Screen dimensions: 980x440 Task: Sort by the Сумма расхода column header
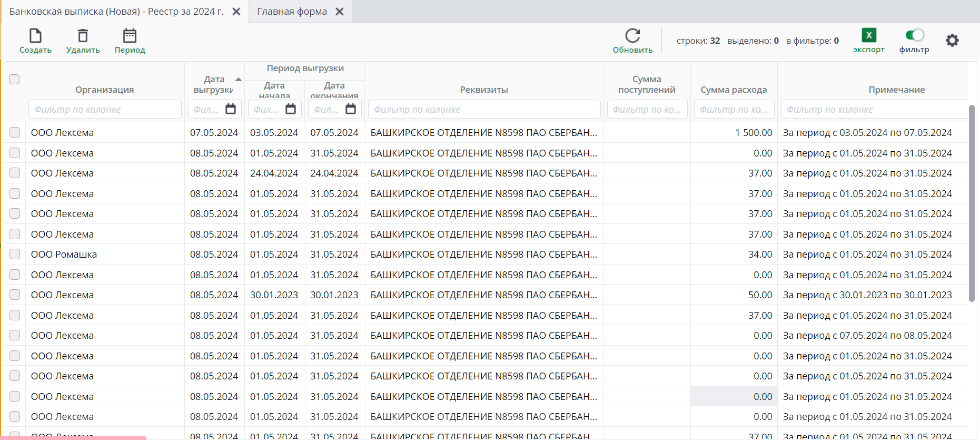734,90
